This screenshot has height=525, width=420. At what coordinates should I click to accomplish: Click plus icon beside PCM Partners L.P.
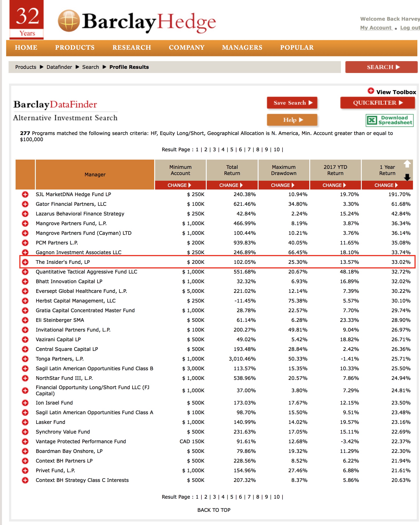pyautogui.click(x=25, y=243)
